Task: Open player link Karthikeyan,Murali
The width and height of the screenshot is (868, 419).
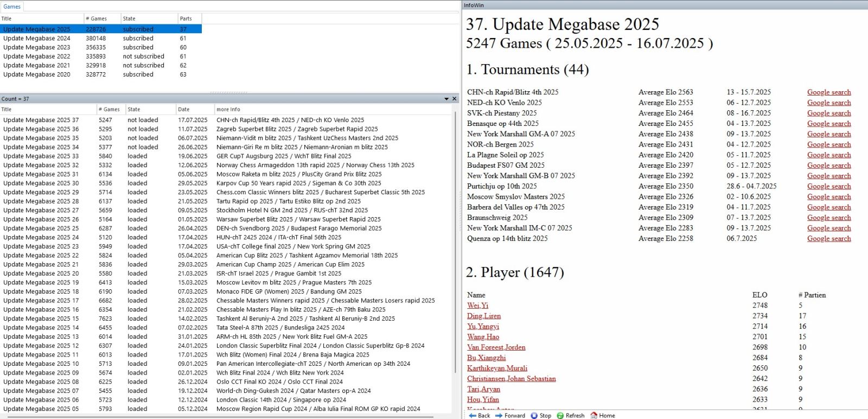Action: coord(497,368)
